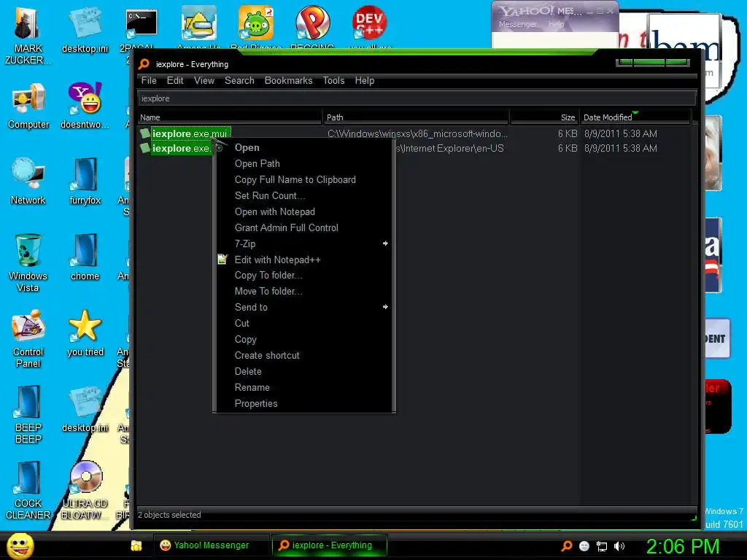
Task: Click the '2 objects selected' status bar text
Action: point(169,515)
